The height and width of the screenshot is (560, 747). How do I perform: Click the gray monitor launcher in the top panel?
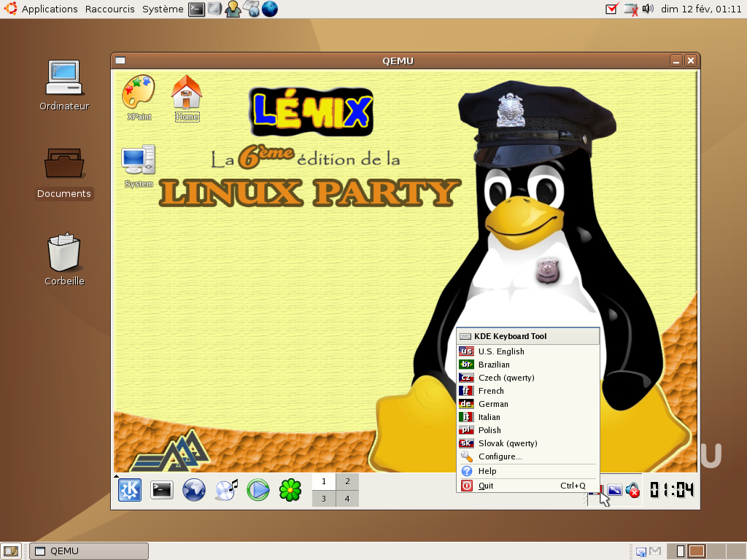pyautogui.click(x=214, y=9)
